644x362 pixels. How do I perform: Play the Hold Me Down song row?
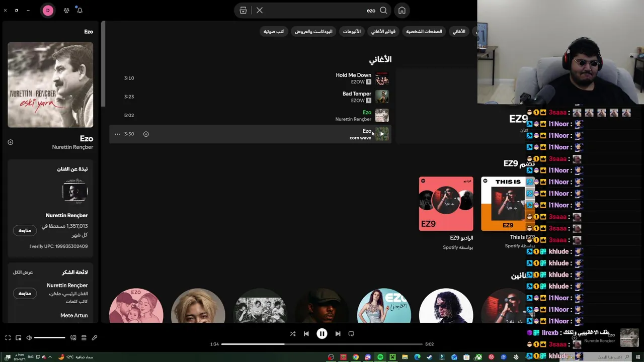(x=250, y=78)
